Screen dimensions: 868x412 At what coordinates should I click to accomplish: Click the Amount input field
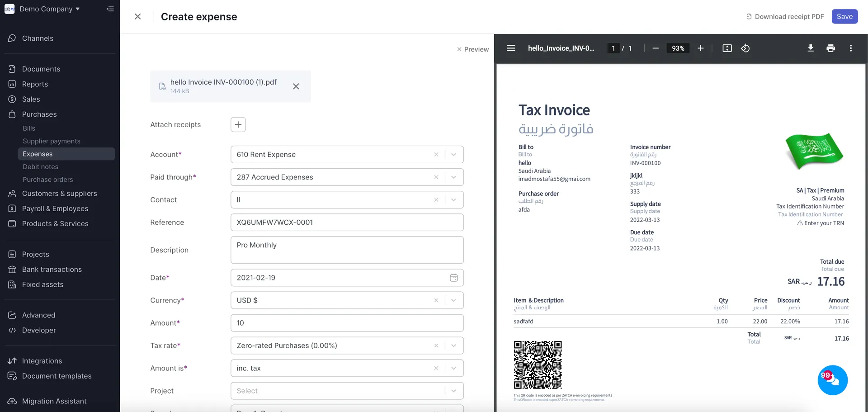pyautogui.click(x=347, y=323)
